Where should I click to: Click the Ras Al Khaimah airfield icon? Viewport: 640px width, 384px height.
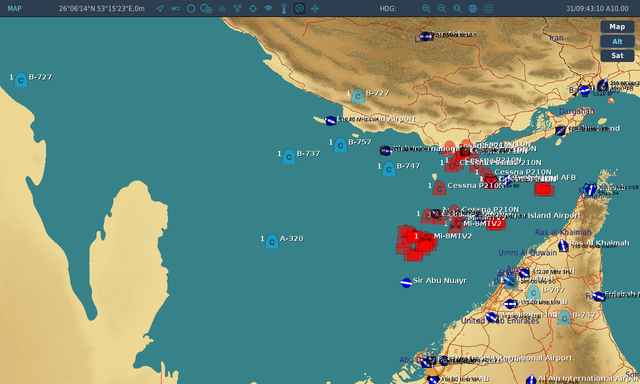pos(563,245)
